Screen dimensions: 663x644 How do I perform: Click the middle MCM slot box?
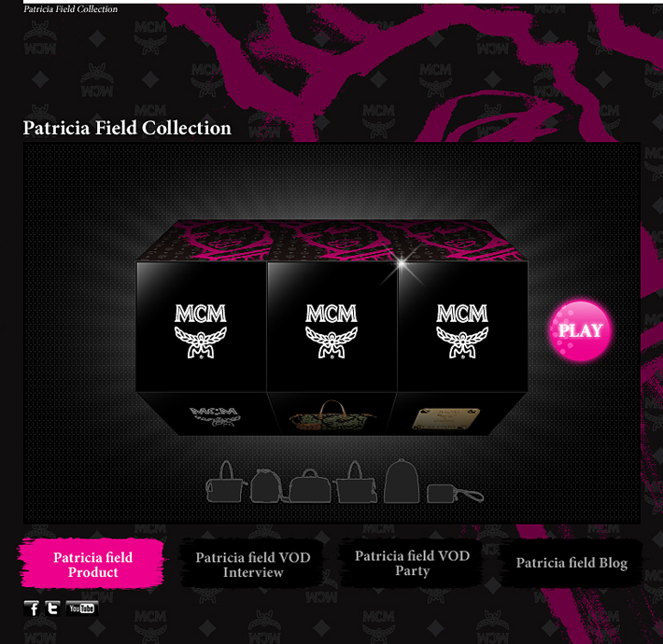coord(331,327)
